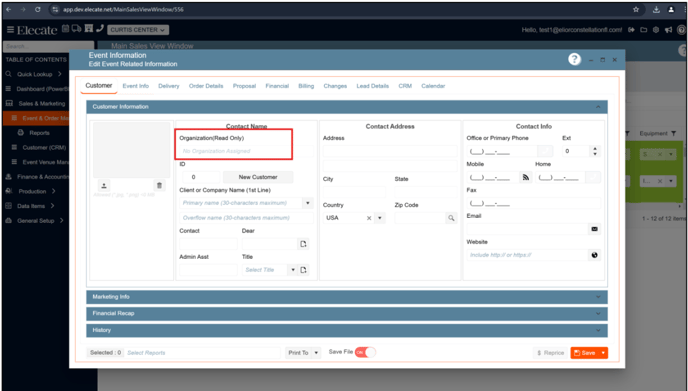The image size is (688, 391).
Task: Click the email envelope icon
Action: pos(595,229)
